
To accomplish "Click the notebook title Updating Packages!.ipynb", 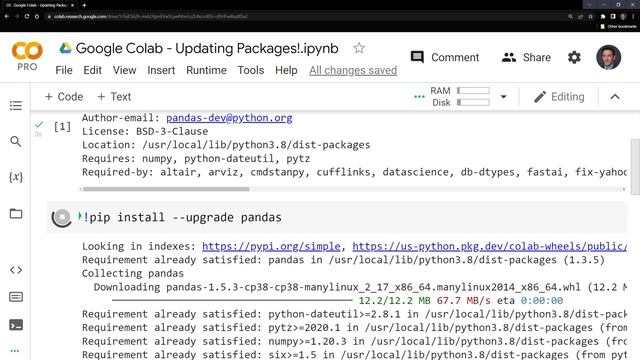I will coord(207,48).
